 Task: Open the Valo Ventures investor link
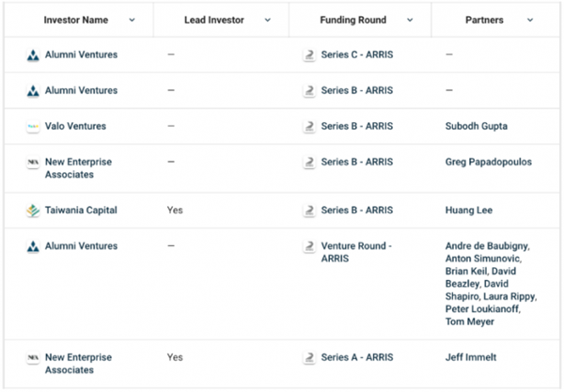pos(75,126)
